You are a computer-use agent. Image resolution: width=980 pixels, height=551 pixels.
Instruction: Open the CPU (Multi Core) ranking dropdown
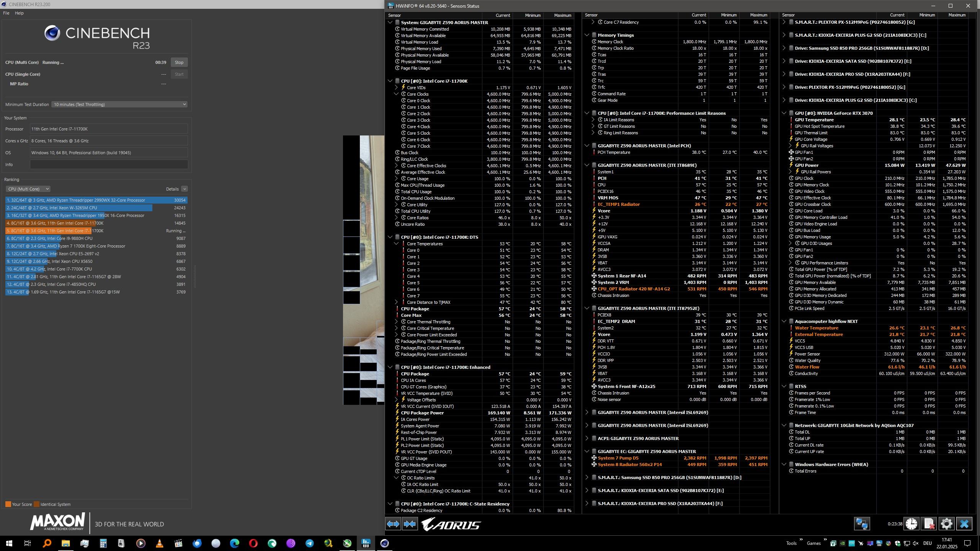point(28,189)
